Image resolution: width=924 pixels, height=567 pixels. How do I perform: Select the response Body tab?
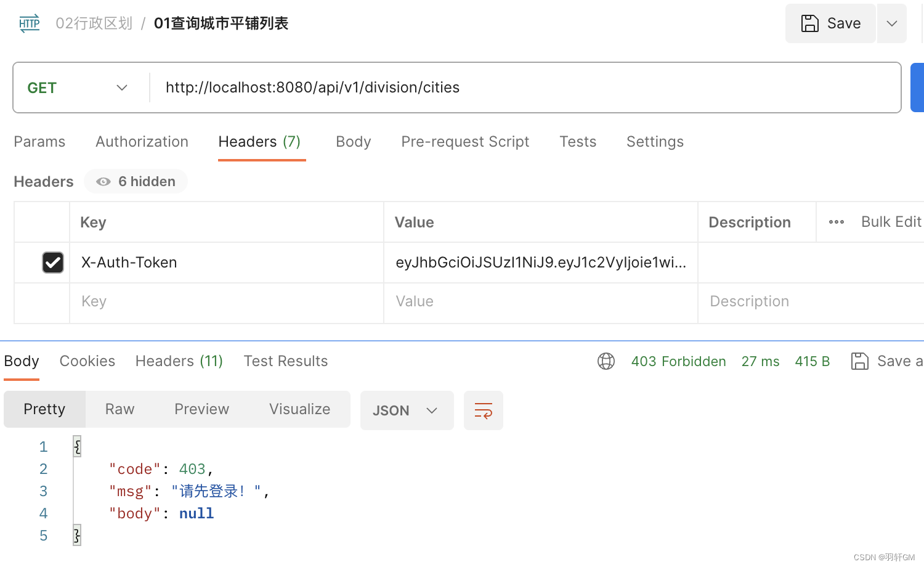click(x=22, y=361)
